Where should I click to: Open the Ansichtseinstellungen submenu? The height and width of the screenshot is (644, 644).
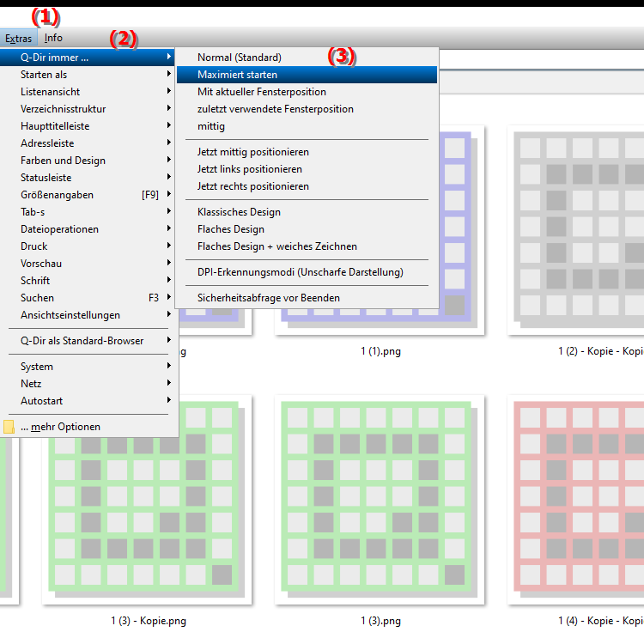[87, 315]
